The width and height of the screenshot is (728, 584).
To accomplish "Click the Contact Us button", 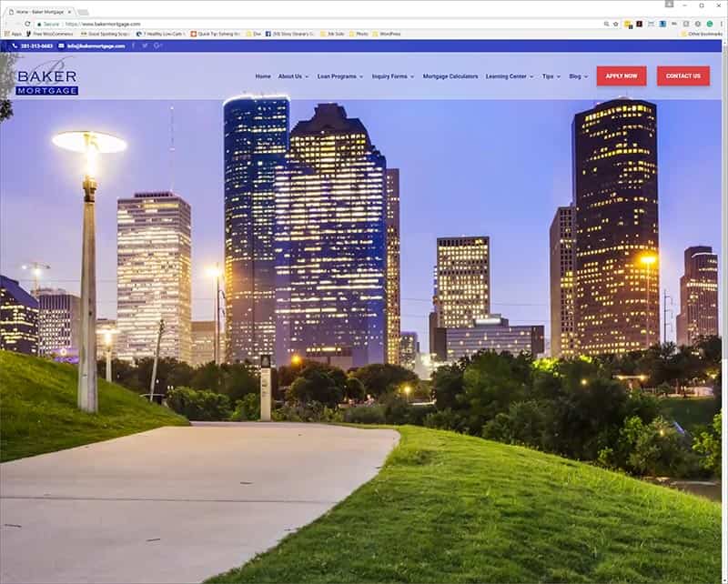I will coord(683,76).
